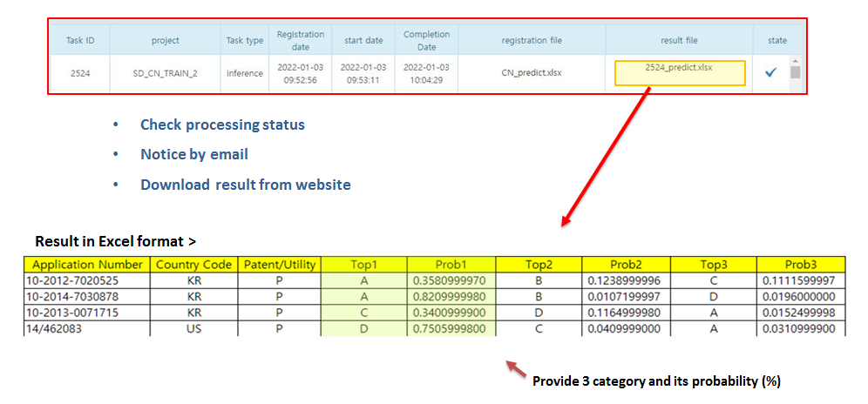Viewport: 868px width, 404px height.
Task: Open the 2524_predict.xlsx result file
Action: (x=680, y=73)
